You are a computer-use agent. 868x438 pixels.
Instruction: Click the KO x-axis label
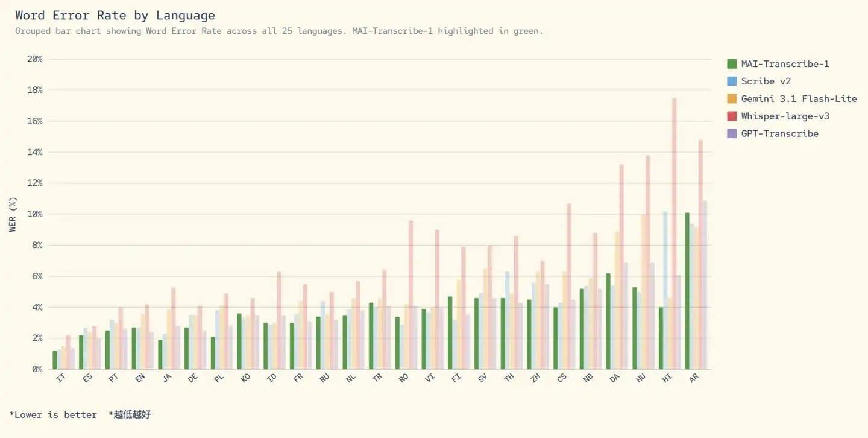click(x=245, y=378)
